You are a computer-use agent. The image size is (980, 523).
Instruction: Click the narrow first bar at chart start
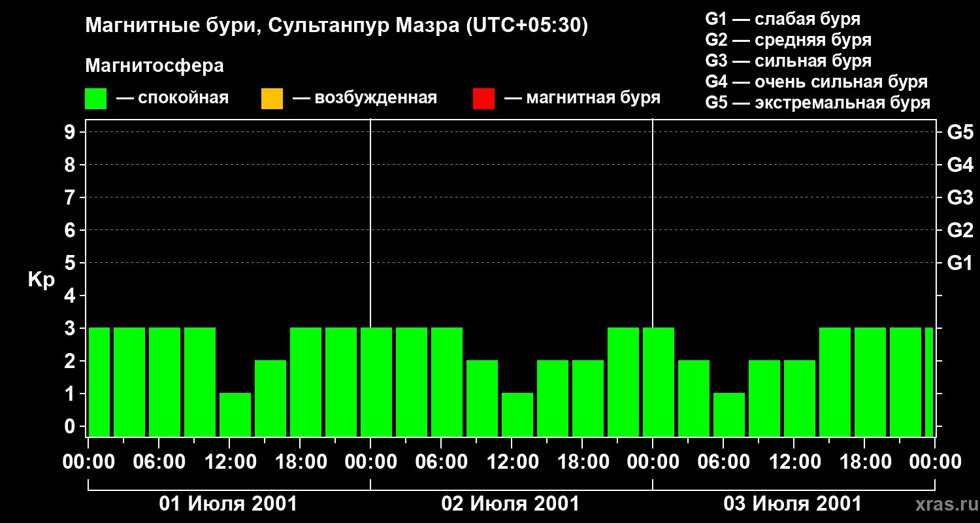(x=99, y=382)
